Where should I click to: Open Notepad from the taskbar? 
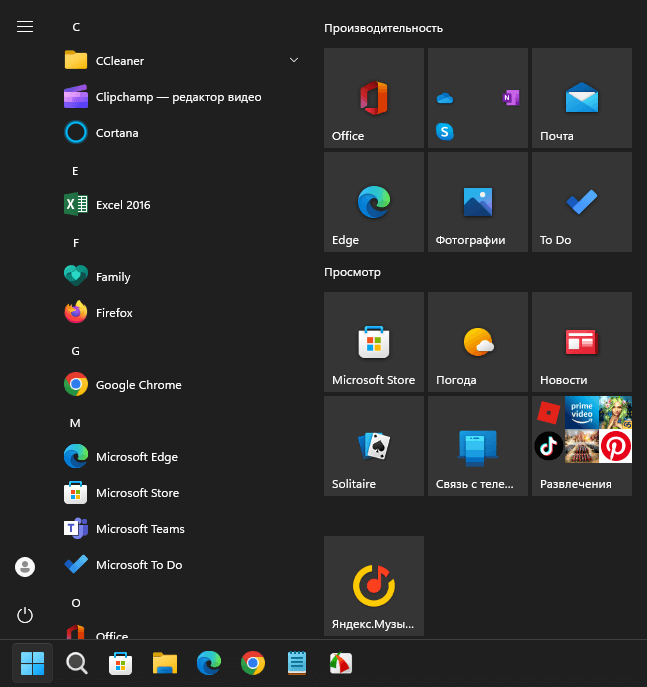pos(297,663)
